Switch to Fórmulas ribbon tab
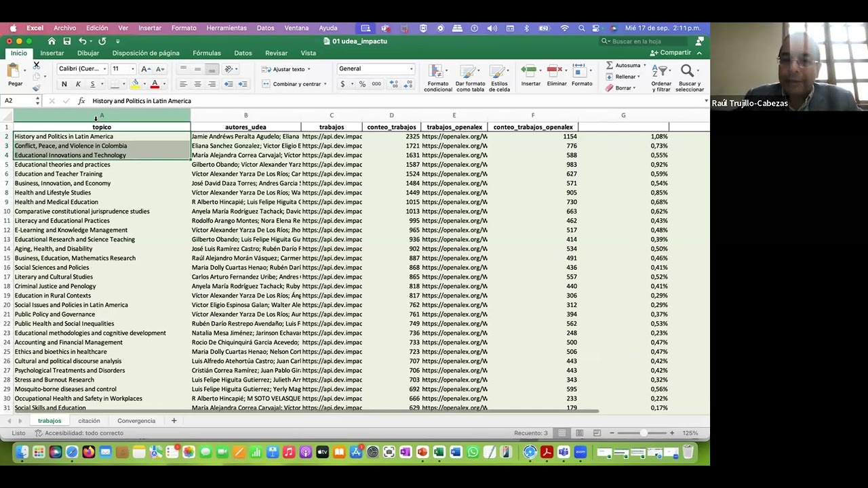Viewport: 868px width, 488px height. [207, 53]
